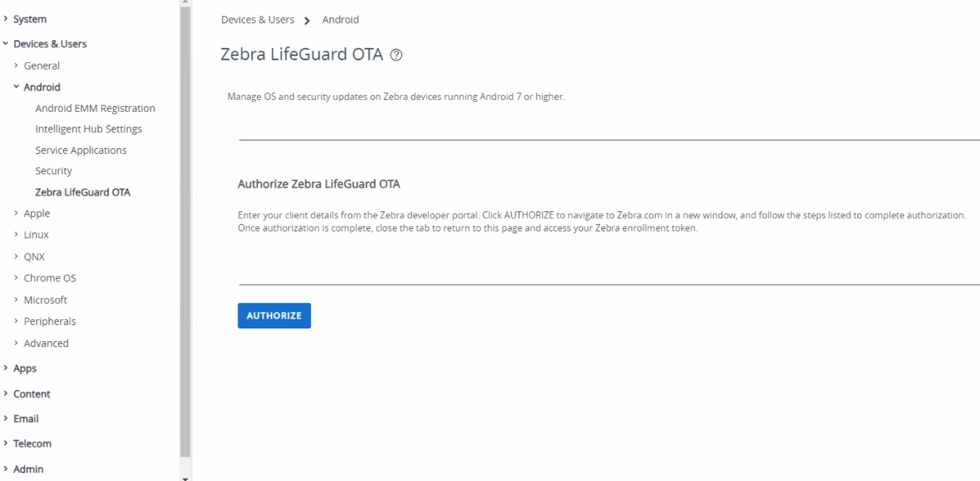
Task: Click the AUTHORIZE button
Action: pyautogui.click(x=273, y=315)
